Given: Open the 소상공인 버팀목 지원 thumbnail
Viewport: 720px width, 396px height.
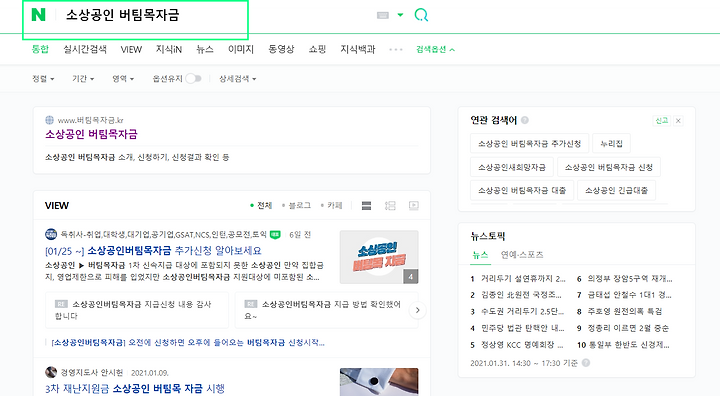Looking at the screenshot, I should [379, 257].
